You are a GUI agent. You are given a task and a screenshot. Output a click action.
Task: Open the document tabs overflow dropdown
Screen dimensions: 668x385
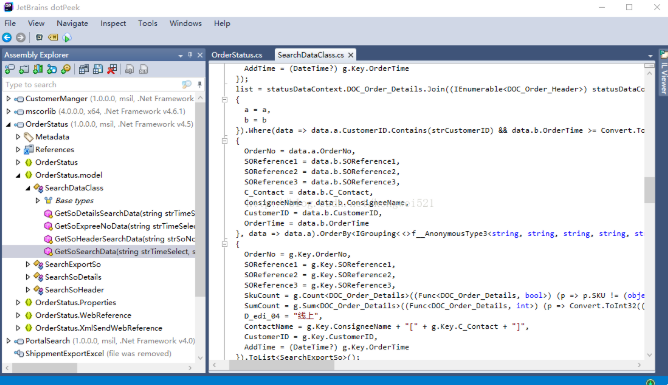[650, 56]
